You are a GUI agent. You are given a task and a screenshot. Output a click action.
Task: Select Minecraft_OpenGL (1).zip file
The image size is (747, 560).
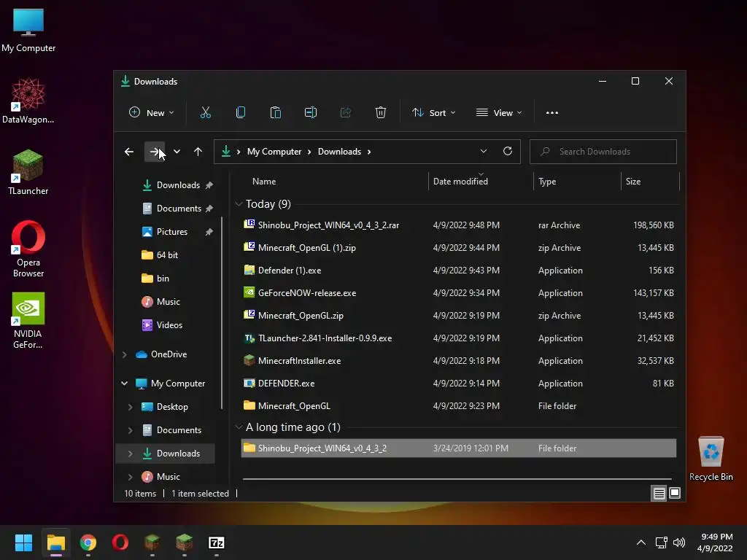459,248
